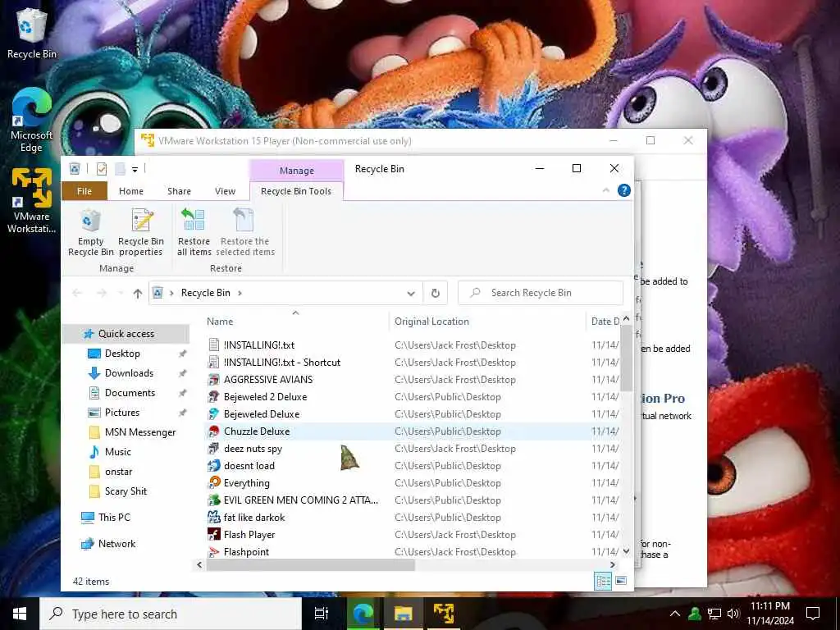The width and height of the screenshot is (840, 630).
Task: Select deez nuts spy item
Action: tap(253, 449)
